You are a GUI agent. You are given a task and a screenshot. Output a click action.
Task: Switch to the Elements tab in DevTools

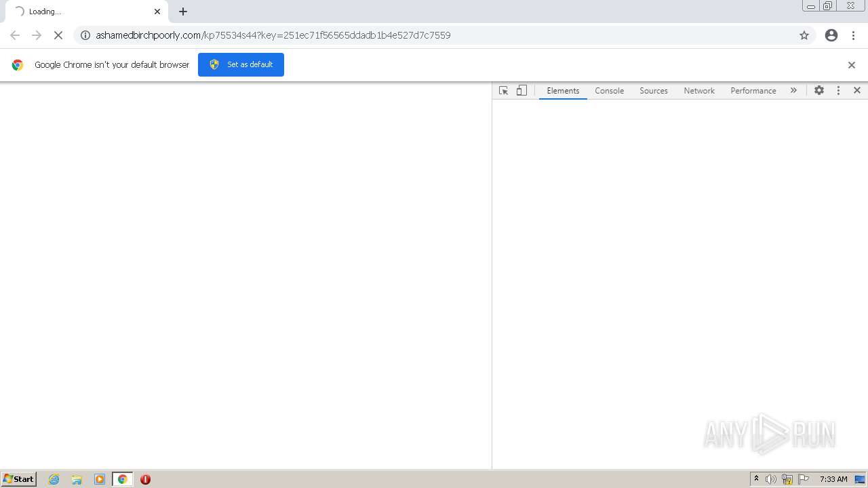click(x=563, y=90)
